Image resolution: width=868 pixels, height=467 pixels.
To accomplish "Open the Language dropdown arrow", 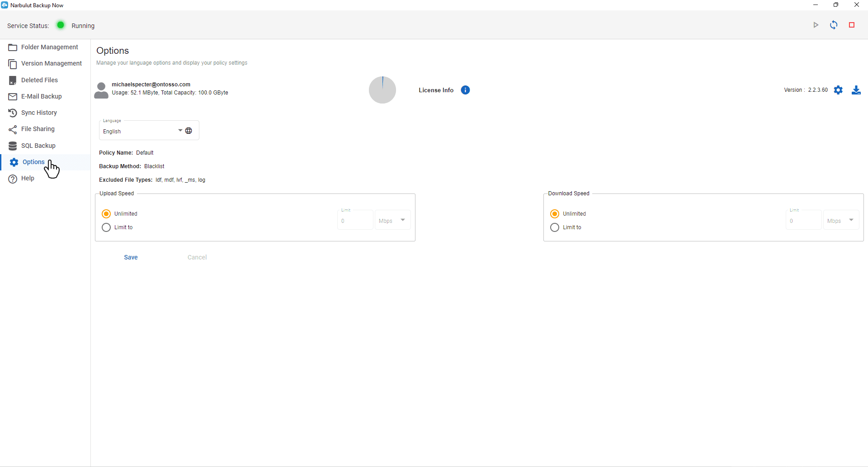I will click(x=180, y=131).
